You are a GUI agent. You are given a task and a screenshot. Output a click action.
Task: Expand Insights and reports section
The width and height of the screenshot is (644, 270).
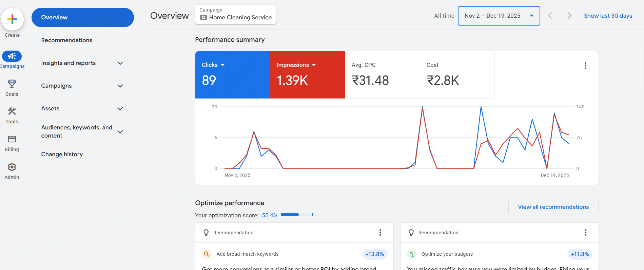pyautogui.click(x=120, y=63)
